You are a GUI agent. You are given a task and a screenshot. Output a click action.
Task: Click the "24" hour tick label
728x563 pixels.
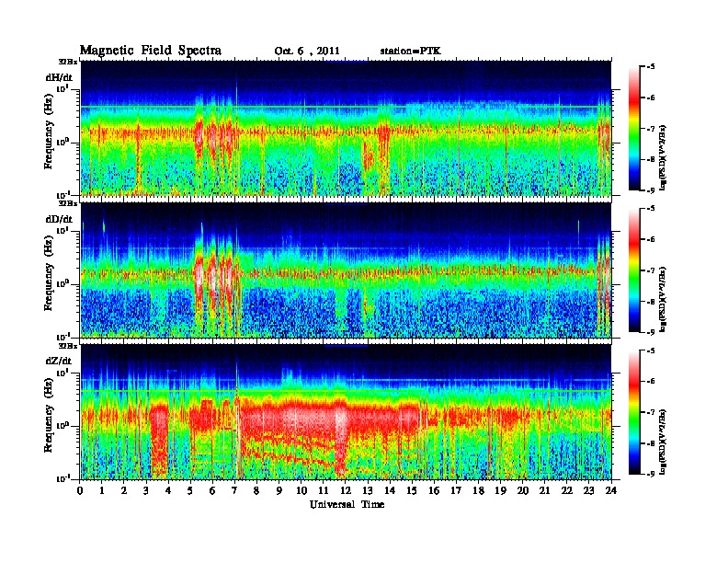tap(611, 491)
